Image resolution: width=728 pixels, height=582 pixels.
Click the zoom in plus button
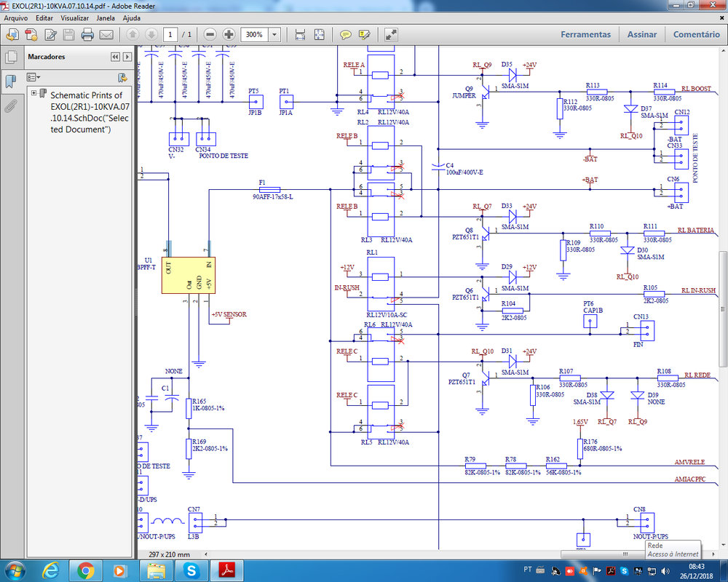click(x=229, y=34)
